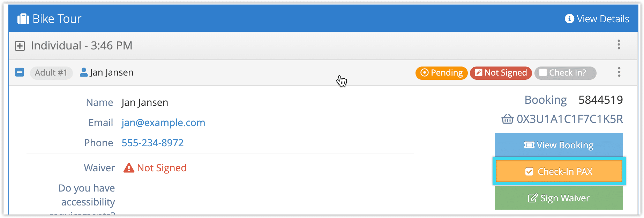Expand the Individual - 3:46 PM group
The height and width of the screenshot is (218, 644).
(x=20, y=46)
